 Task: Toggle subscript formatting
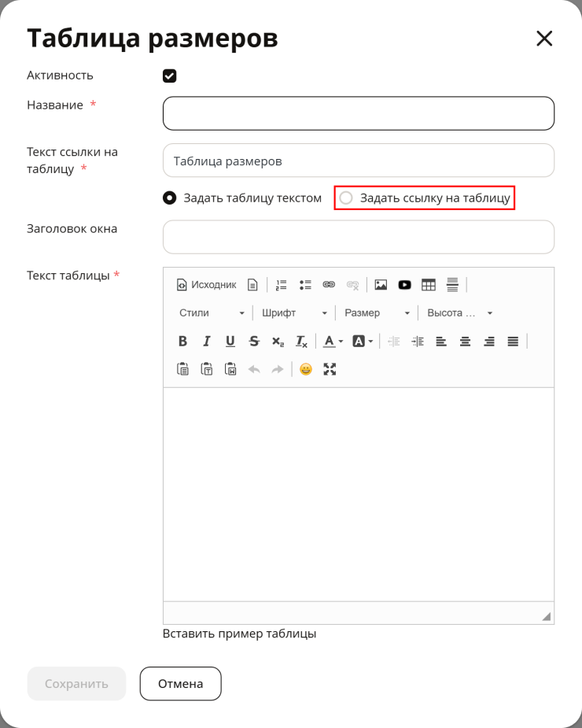point(278,342)
